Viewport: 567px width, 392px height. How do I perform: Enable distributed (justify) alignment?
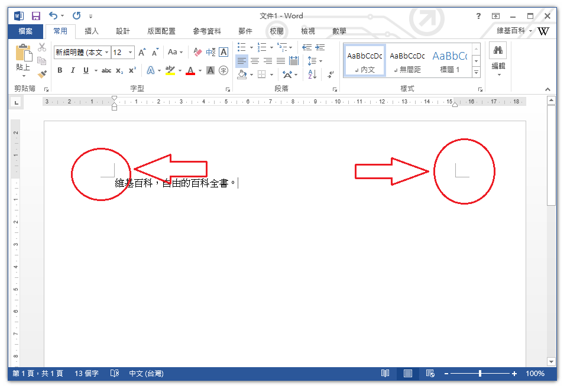[293, 60]
